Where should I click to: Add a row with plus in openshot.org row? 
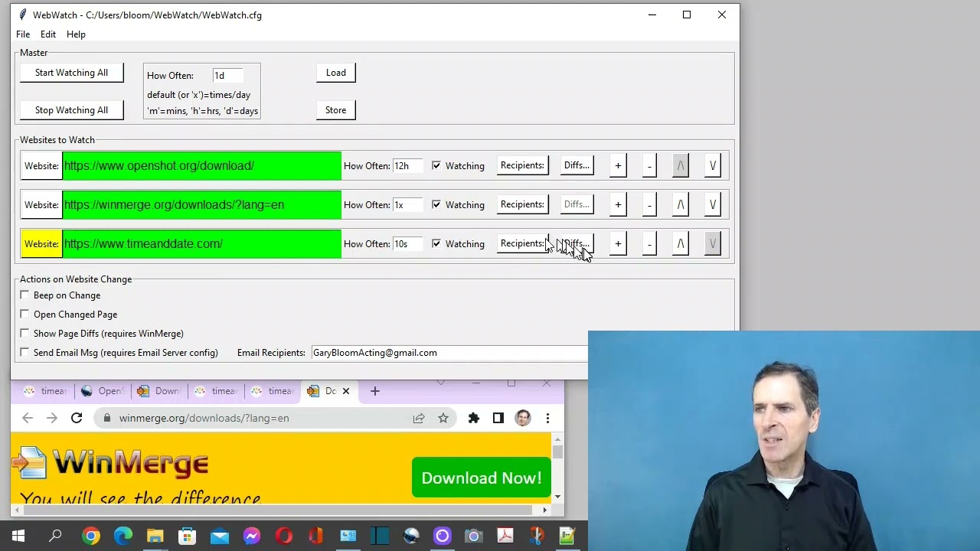coord(618,165)
